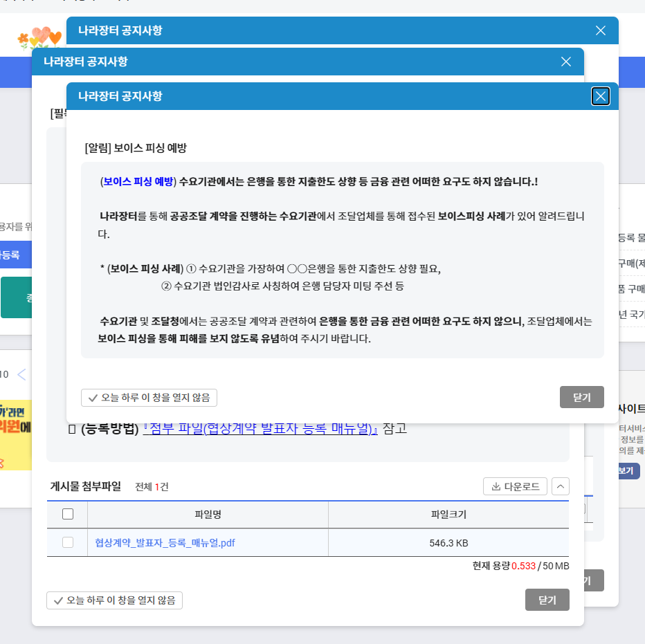Select checkbox for 협상계약_발표자_등록_매뉴얼.pdf row
Image resolution: width=645 pixels, height=644 pixels.
tap(68, 542)
